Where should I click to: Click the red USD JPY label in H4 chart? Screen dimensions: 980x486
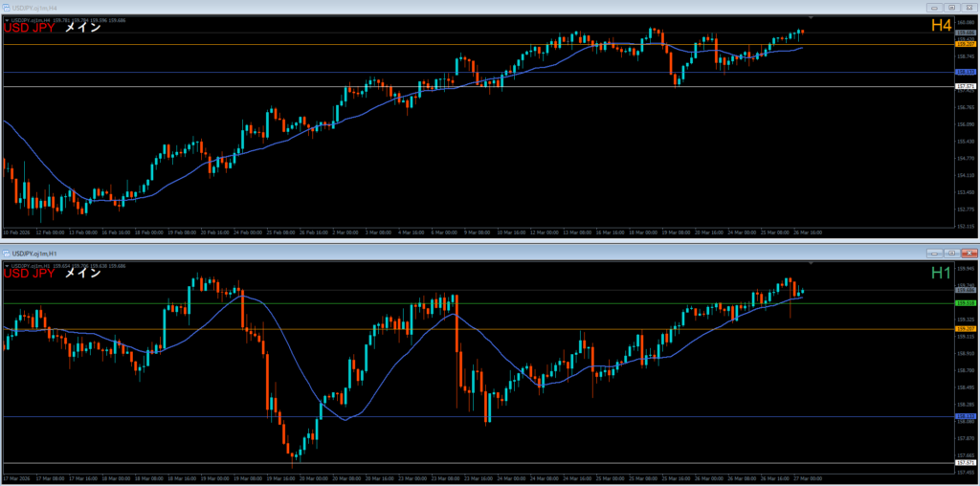tap(30, 29)
